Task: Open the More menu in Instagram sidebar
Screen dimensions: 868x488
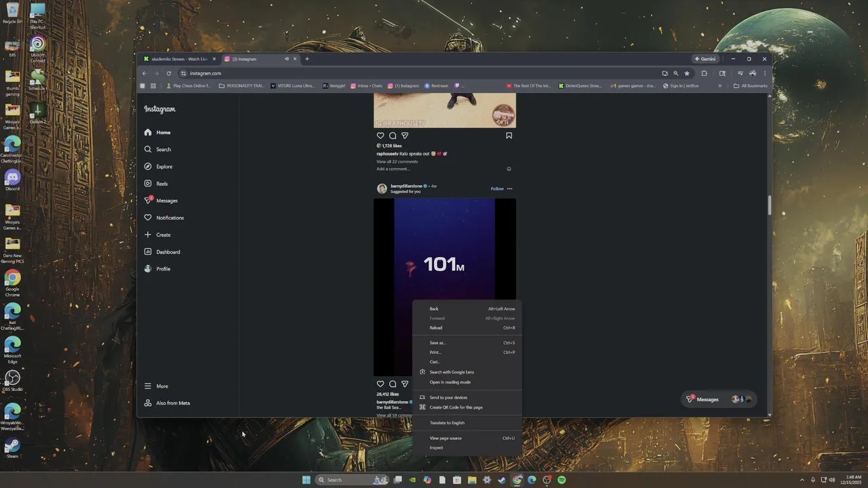Action: 156,386
